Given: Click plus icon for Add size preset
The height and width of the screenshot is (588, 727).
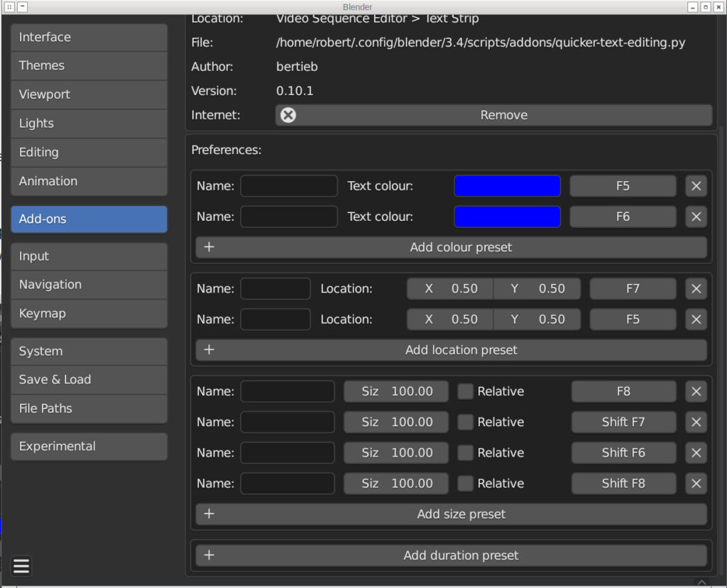Looking at the screenshot, I should (209, 514).
